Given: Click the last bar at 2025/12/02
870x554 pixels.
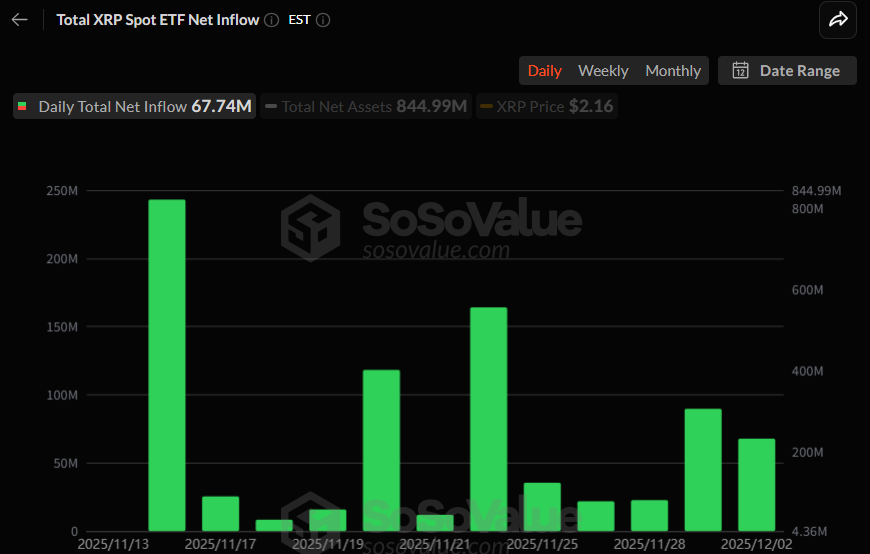Looking at the screenshot, I should (757, 484).
